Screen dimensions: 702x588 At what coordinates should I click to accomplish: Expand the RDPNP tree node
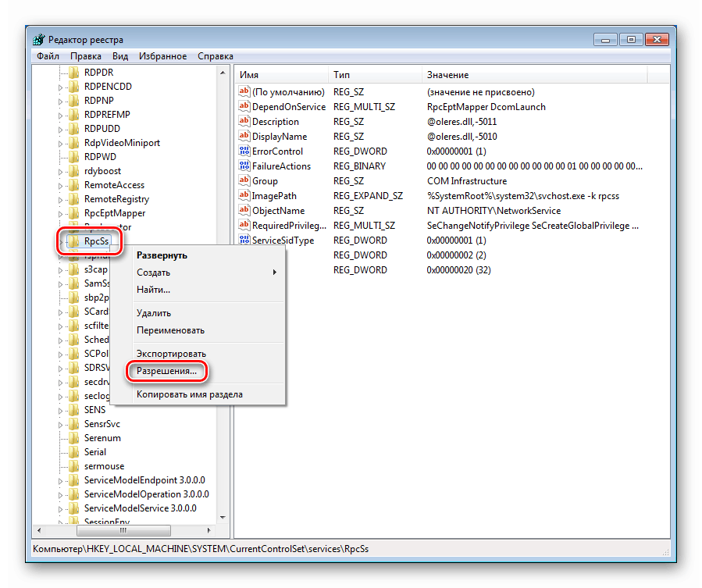tap(60, 102)
